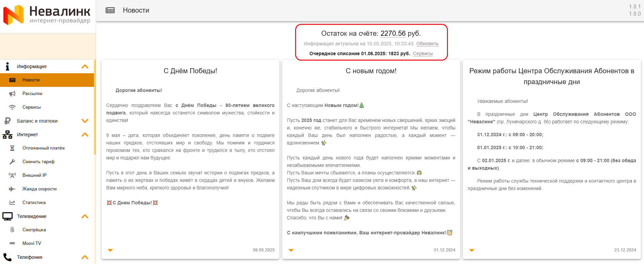Collapse the Телевидение section
The width and height of the screenshot is (644, 264).
(x=85, y=216)
